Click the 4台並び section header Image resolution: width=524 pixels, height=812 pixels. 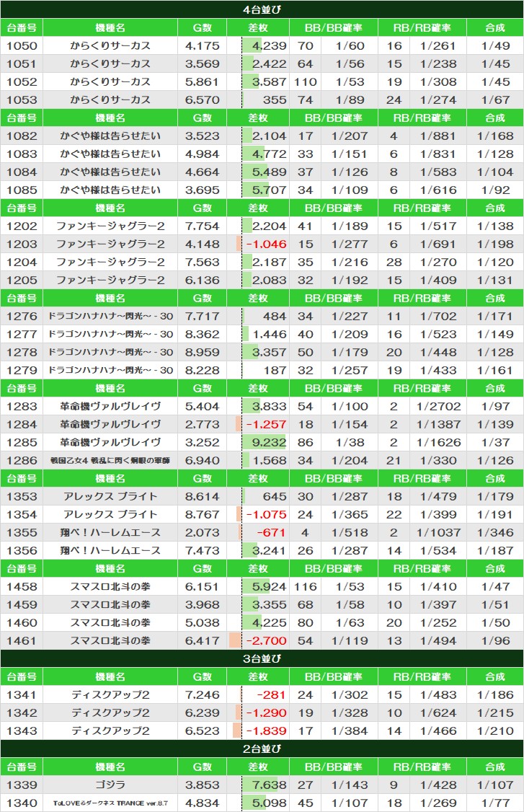click(x=262, y=9)
